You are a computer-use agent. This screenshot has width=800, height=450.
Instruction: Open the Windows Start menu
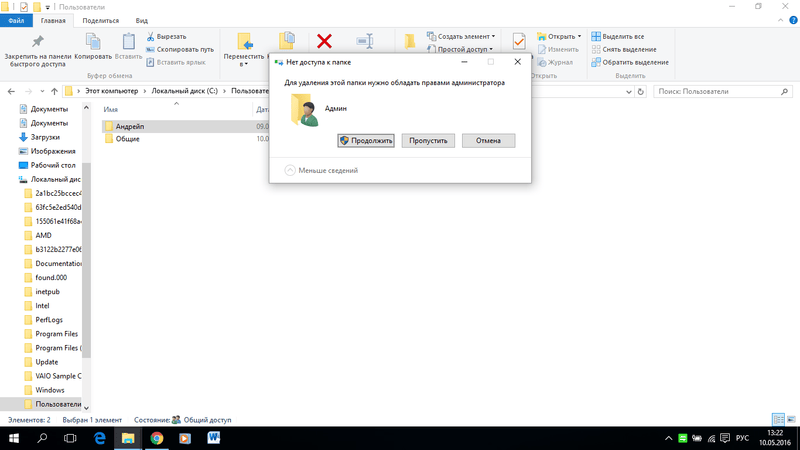click(14, 438)
